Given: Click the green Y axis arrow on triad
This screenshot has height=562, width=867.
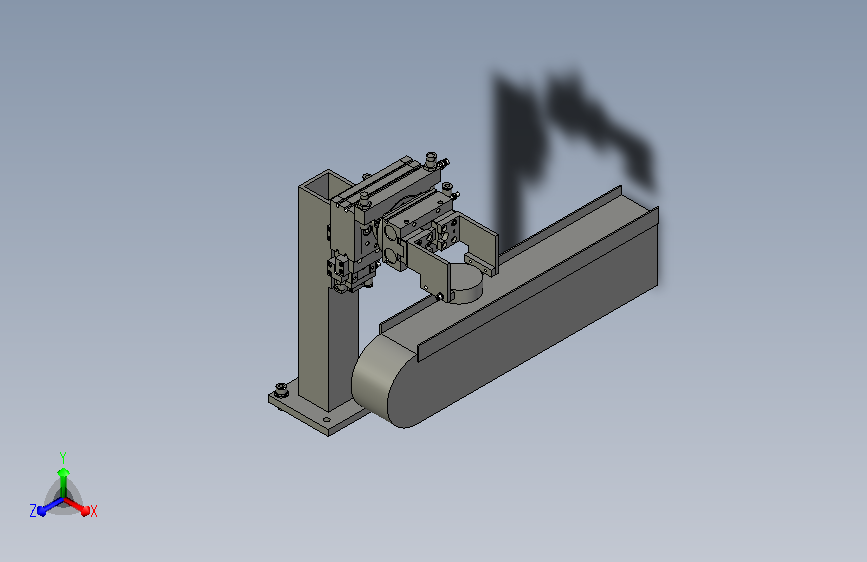Looking at the screenshot, I should [x=63, y=482].
